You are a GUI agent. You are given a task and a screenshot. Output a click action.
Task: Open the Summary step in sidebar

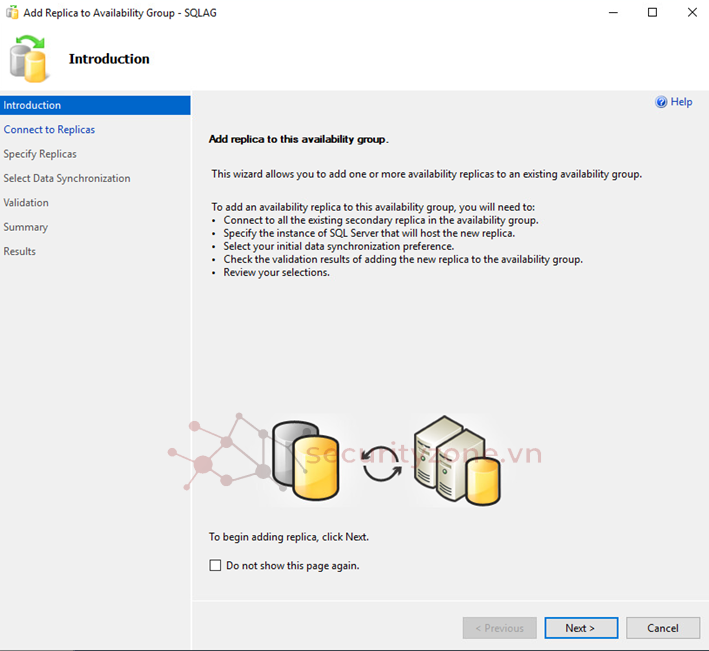tap(26, 227)
